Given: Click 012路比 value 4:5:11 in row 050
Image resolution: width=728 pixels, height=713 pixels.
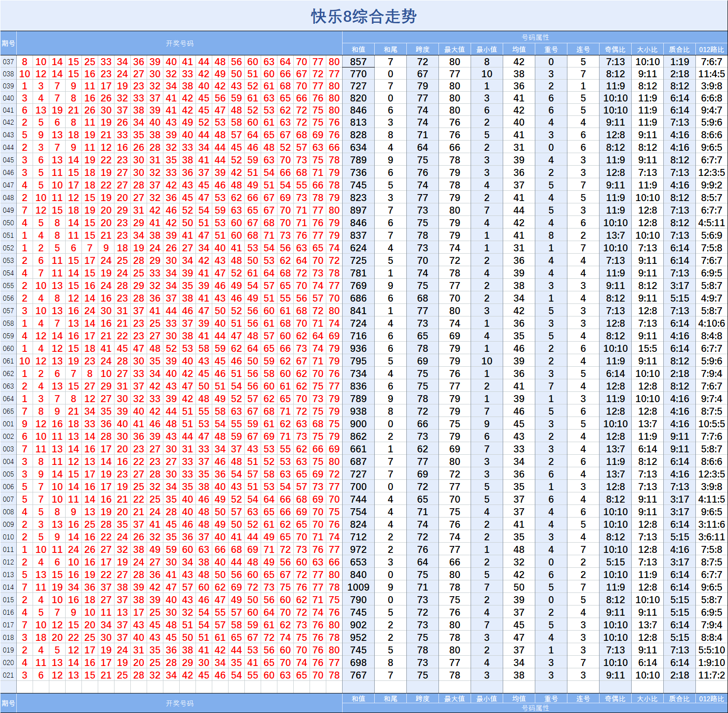Looking at the screenshot, I should pyautogui.click(x=712, y=223).
